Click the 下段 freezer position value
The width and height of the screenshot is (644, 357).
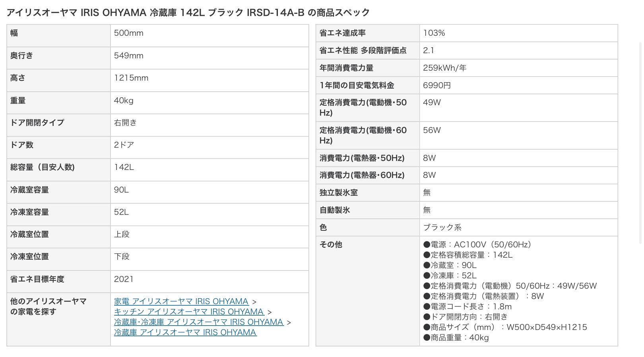tap(122, 257)
